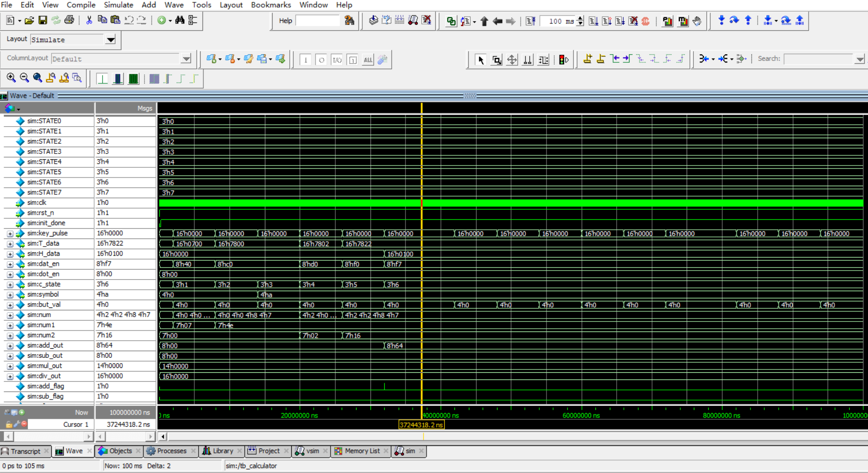Screen dimensions: 868x473
Task: Click the Restart simulation icon
Action: coord(530,21)
